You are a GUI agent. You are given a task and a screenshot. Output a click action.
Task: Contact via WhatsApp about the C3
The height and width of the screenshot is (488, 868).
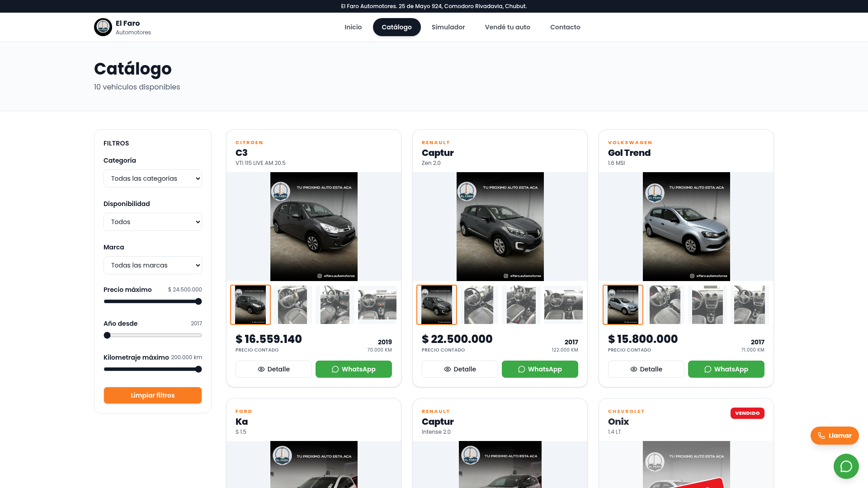354,369
